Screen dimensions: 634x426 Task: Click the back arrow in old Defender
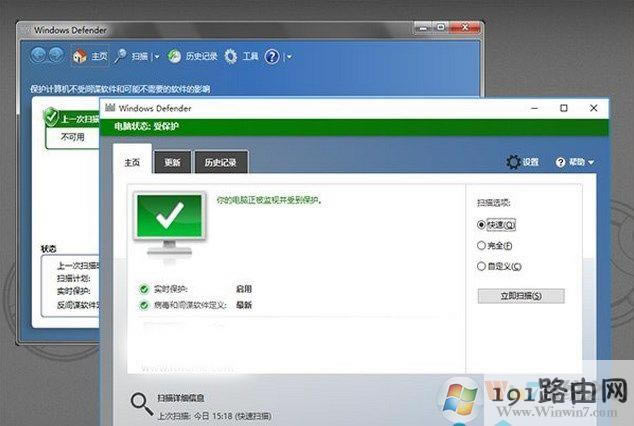tap(37, 57)
